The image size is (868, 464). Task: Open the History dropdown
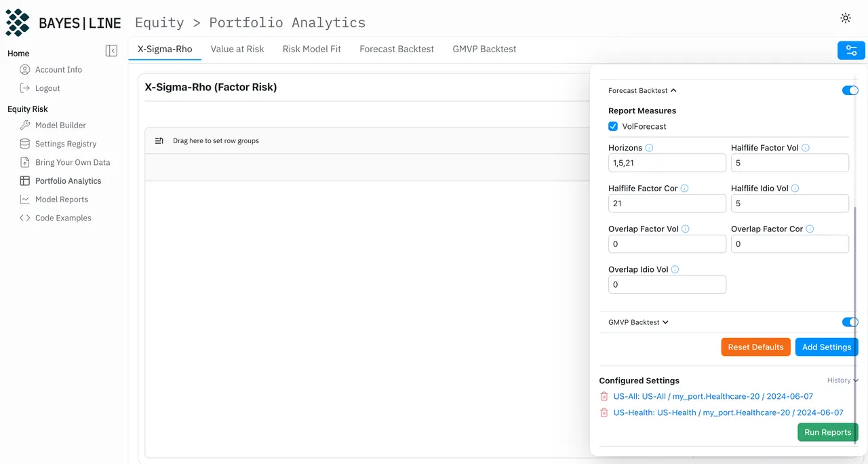click(x=842, y=381)
